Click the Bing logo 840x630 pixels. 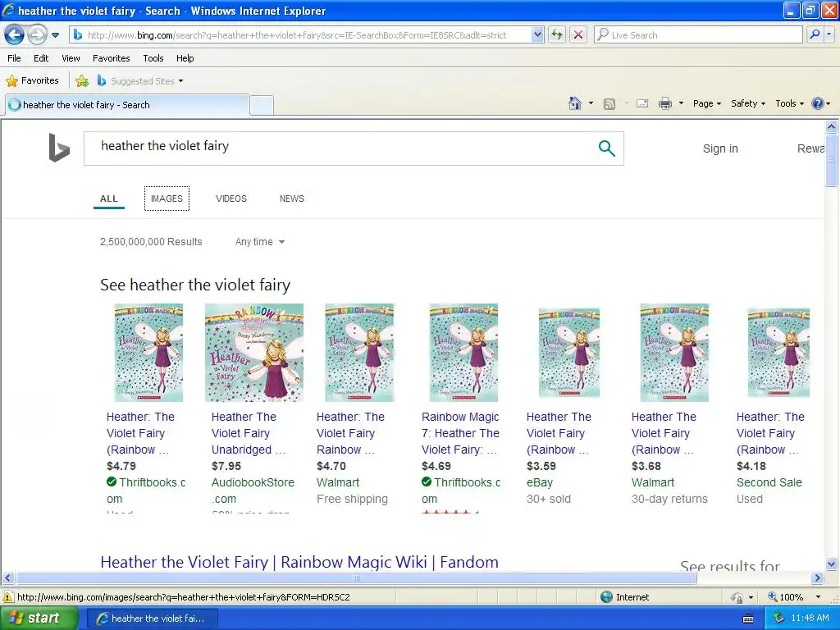point(59,148)
